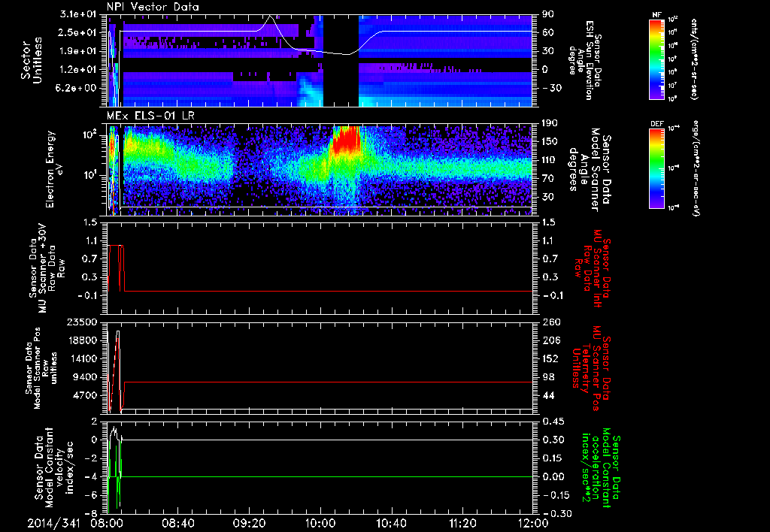Click the 206 telemetry tick label
770x532 pixels.
pos(550,340)
